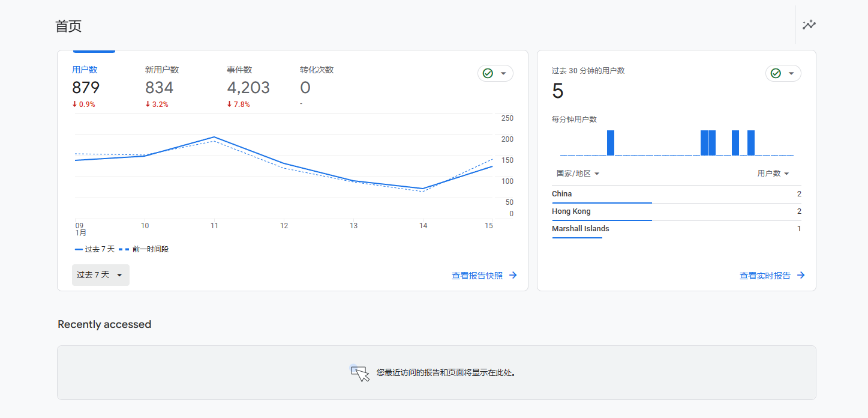
Task: Click the 834 new users value
Action: (x=160, y=88)
